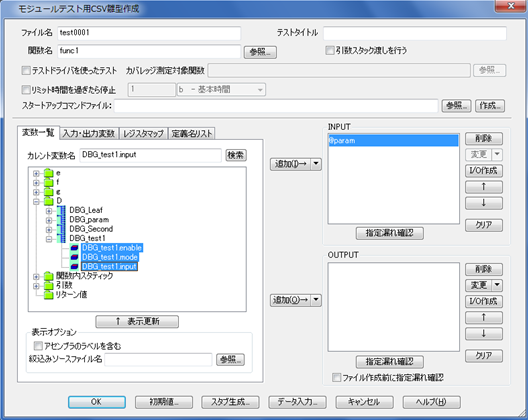Viewport: 528px width, 420px height.
Task: Click the スタブ生成 button
Action: (x=230, y=402)
